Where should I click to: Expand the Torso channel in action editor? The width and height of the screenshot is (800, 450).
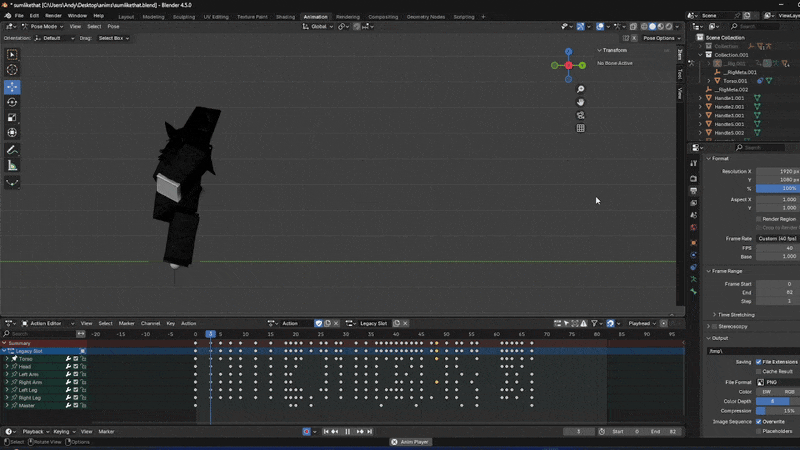(x=7, y=359)
